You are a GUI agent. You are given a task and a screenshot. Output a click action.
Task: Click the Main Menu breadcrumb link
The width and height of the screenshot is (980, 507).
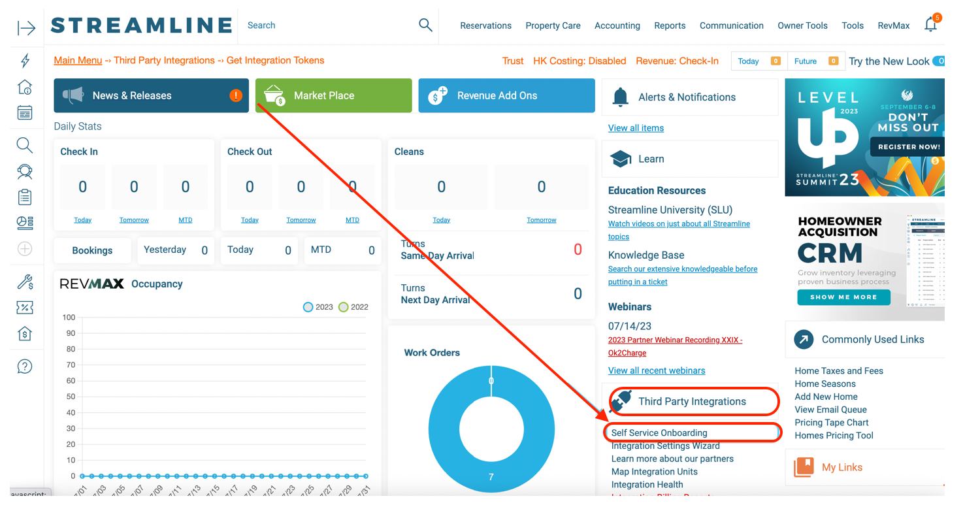(x=78, y=60)
